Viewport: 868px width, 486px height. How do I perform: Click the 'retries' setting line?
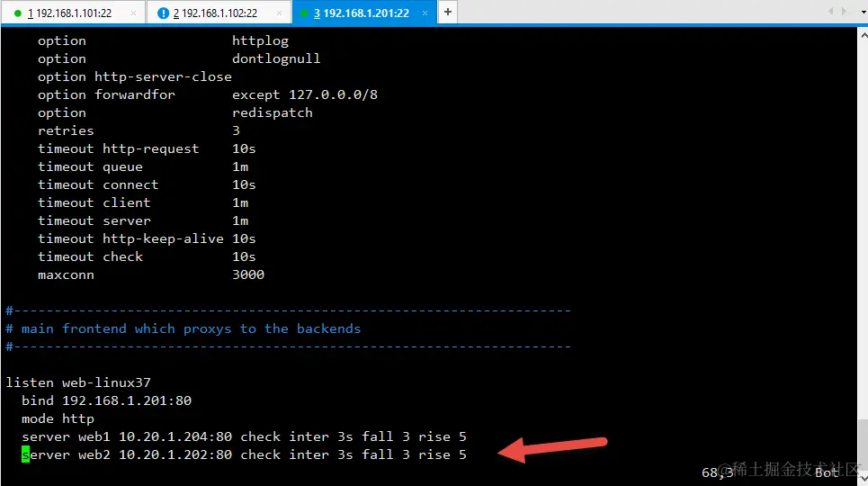click(x=139, y=130)
